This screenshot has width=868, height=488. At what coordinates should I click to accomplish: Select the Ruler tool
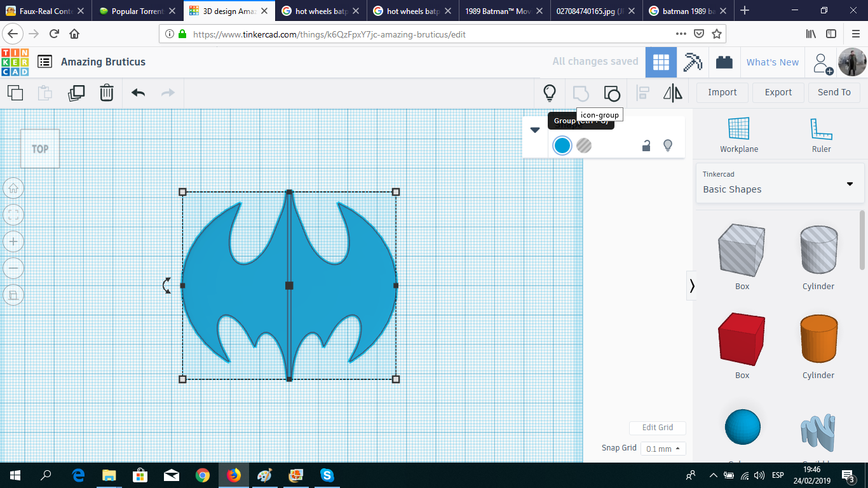[821, 135]
